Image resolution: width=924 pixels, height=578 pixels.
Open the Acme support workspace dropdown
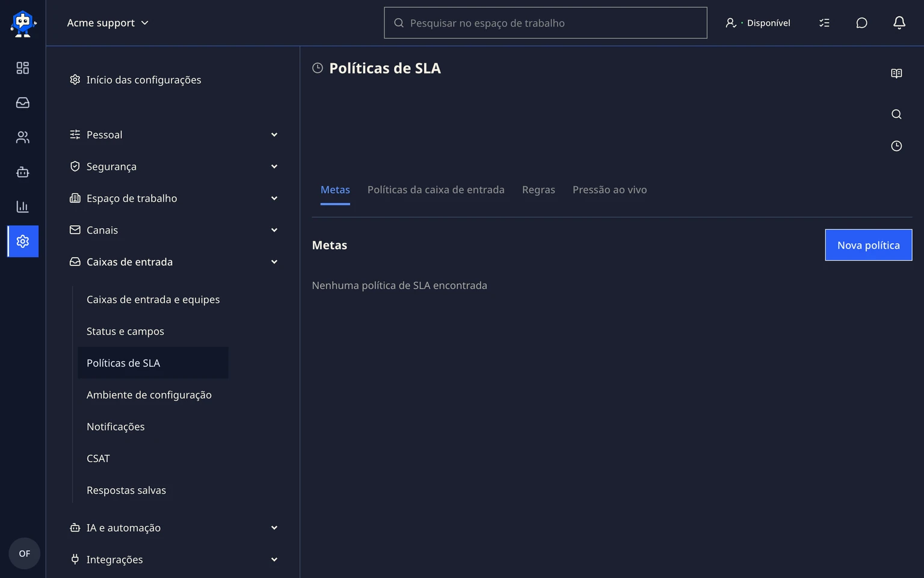[x=108, y=23]
